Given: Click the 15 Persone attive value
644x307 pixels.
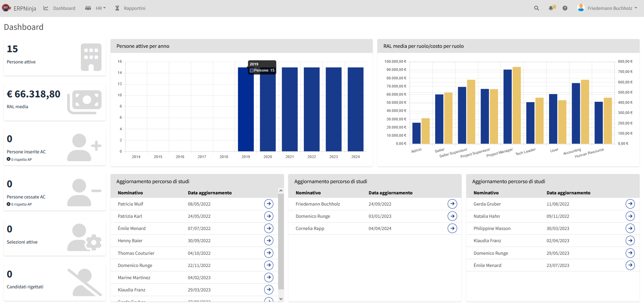Looking at the screenshot, I should [12, 49].
